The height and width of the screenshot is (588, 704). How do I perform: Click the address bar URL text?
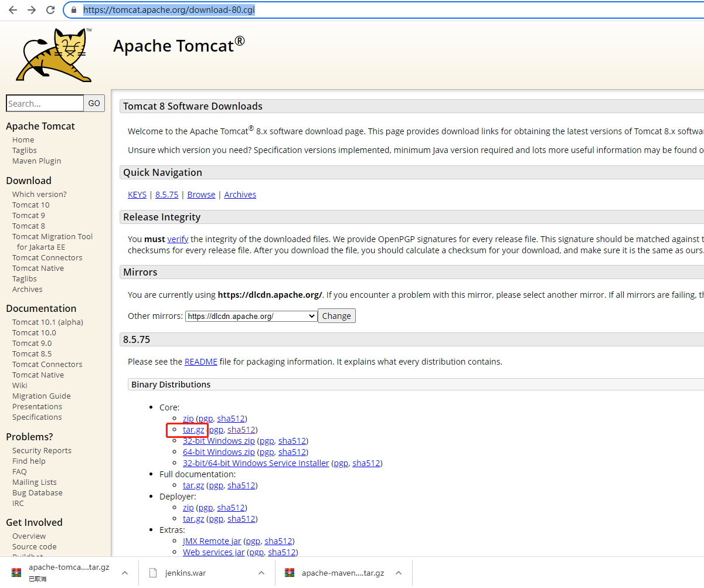(169, 9)
